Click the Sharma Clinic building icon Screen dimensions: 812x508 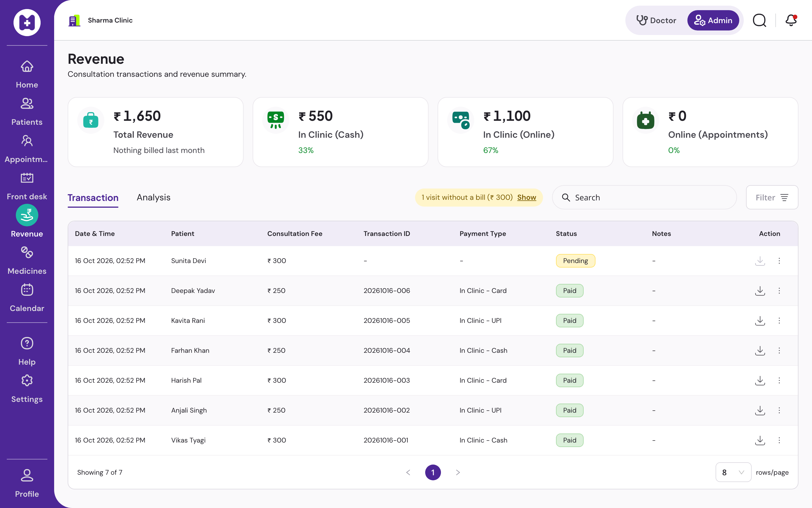pos(74,21)
